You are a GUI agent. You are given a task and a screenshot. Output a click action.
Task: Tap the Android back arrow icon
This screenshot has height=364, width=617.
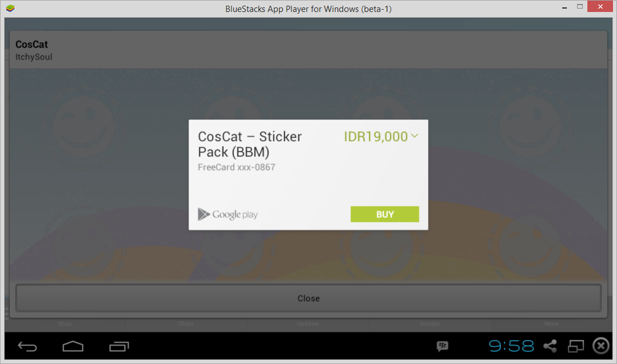pos(27,346)
